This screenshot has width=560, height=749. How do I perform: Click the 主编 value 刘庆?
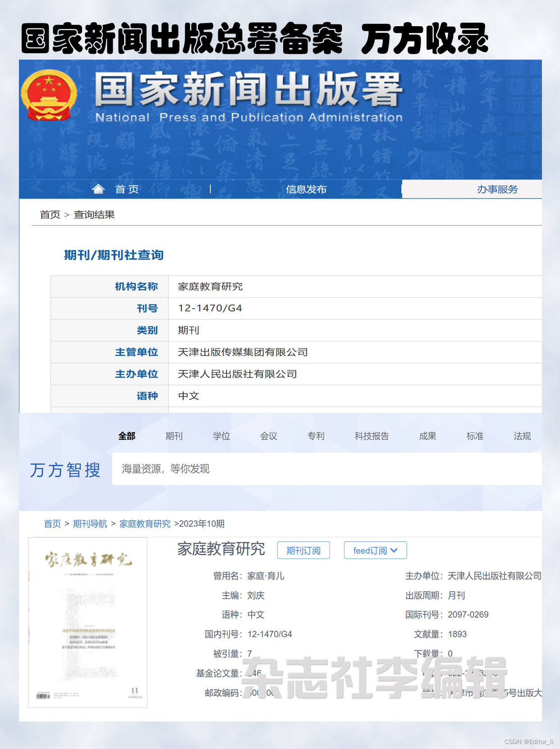(256, 596)
